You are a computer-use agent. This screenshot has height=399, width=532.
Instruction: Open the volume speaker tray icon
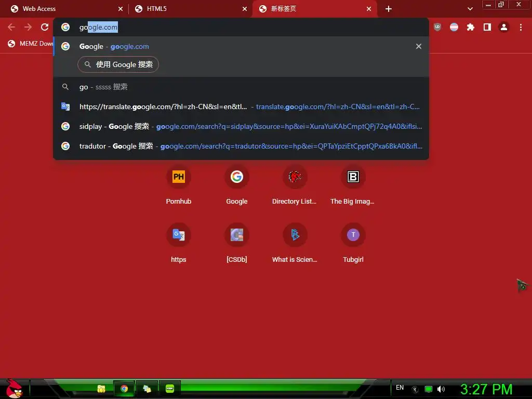tap(441, 389)
